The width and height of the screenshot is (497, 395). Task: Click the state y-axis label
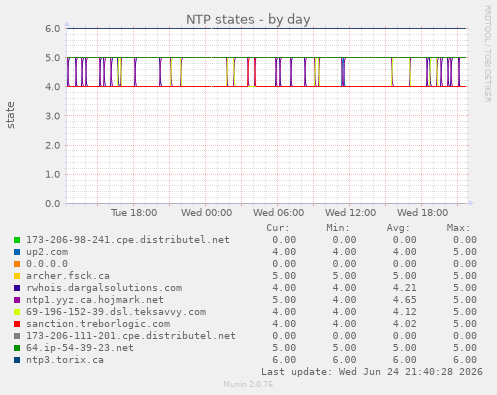point(11,115)
